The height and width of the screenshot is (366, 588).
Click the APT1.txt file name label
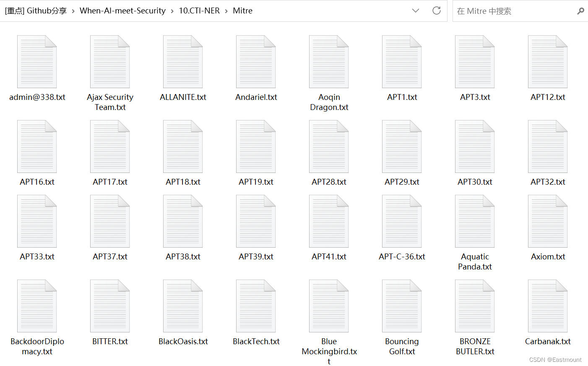(402, 97)
